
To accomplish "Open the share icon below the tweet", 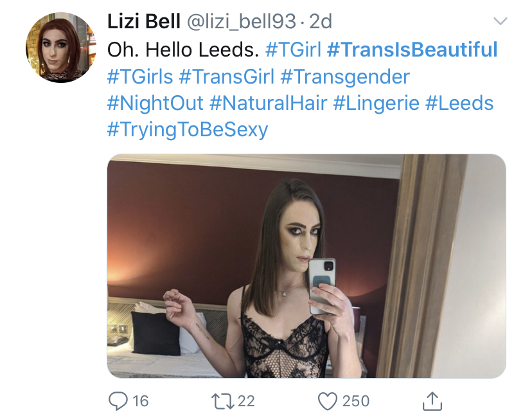I will tap(432, 401).
